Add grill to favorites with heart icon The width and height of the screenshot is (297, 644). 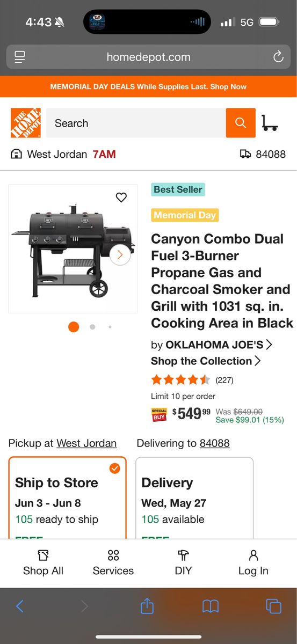121,197
